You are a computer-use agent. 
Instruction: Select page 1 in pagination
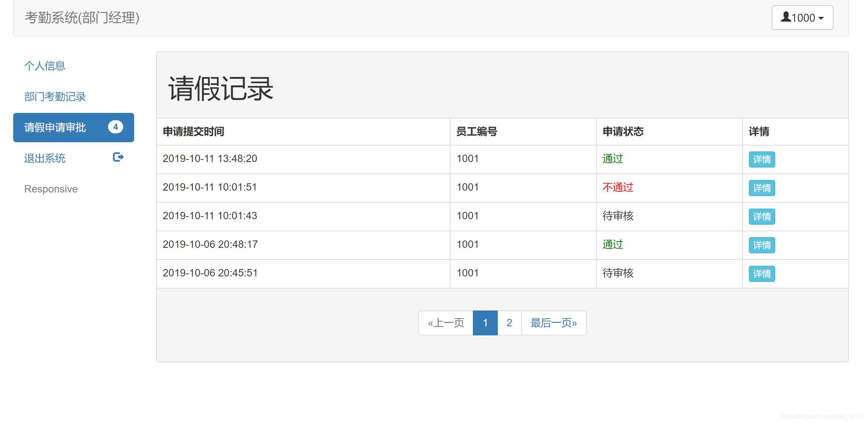pos(485,323)
